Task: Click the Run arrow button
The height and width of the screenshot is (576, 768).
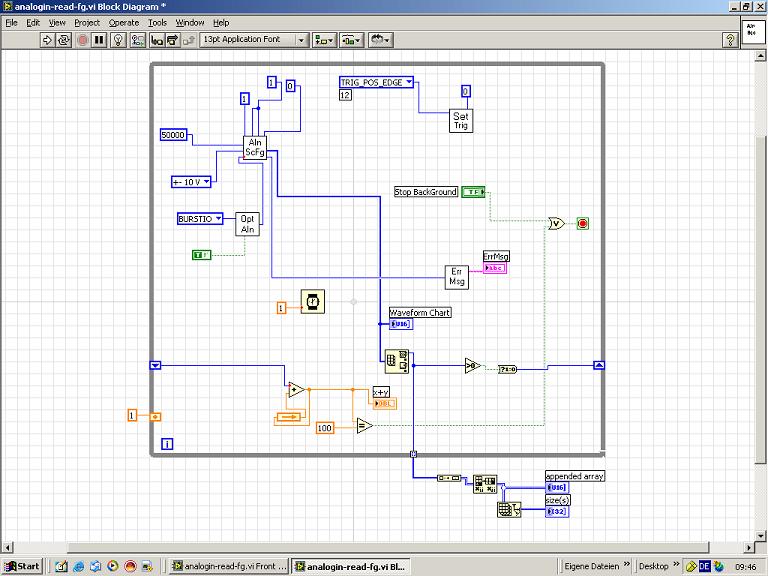Action: [x=48, y=40]
